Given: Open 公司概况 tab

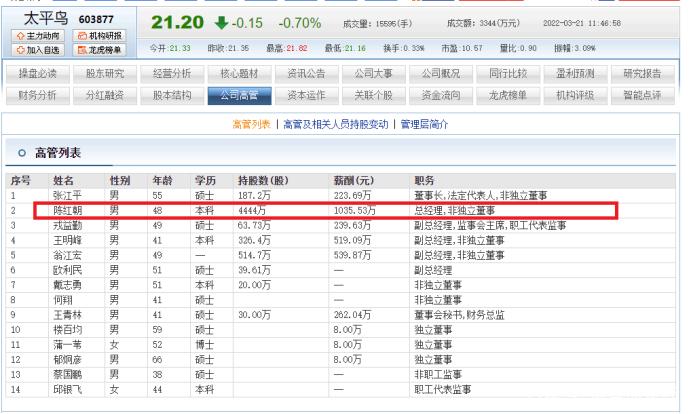Looking at the screenshot, I should click(x=441, y=74).
